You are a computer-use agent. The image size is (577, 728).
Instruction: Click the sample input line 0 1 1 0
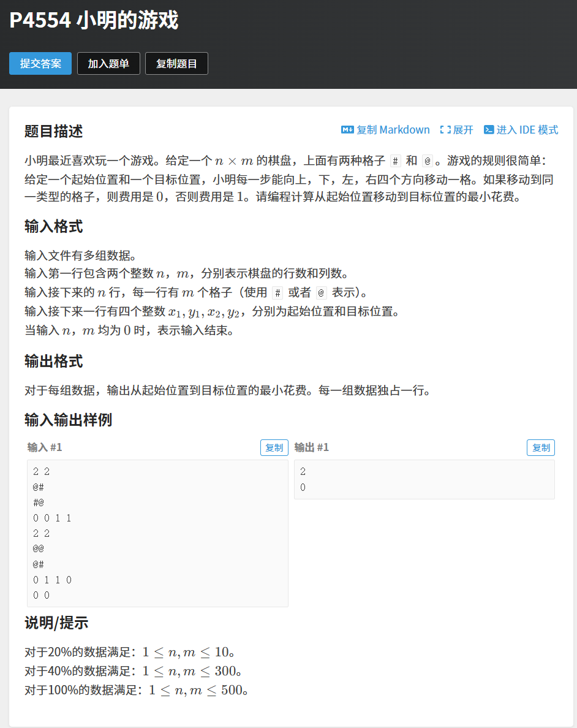(x=52, y=580)
